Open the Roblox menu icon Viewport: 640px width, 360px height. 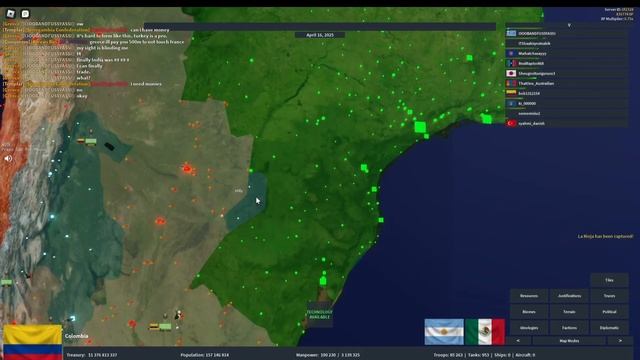tap(11, 13)
